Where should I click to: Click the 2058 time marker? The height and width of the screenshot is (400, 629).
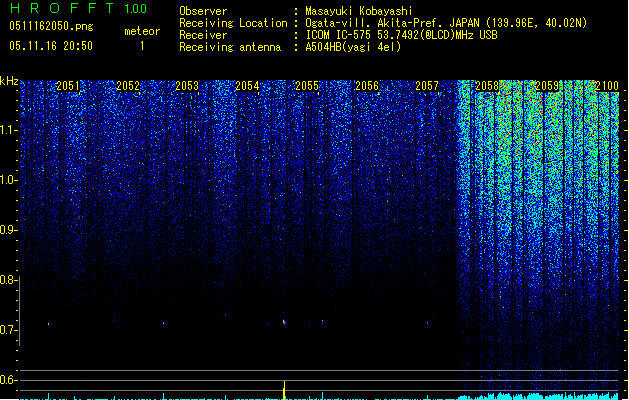(x=487, y=86)
